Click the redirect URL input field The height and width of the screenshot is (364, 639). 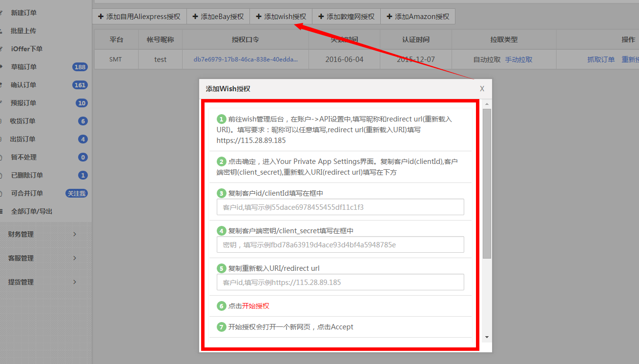[x=340, y=282]
